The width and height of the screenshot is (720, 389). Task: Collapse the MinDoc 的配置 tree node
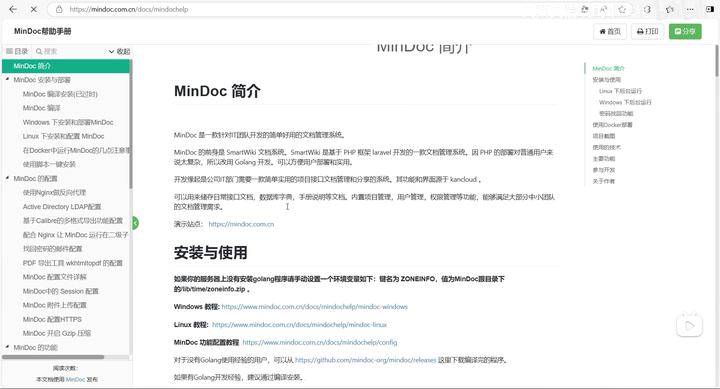pyautogui.click(x=7, y=178)
